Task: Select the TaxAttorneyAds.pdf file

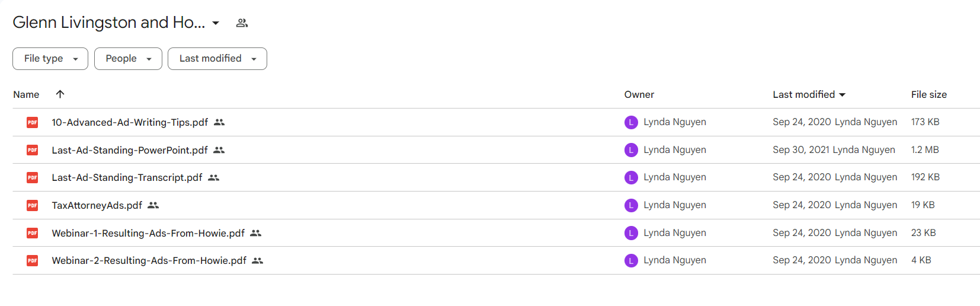Action: coord(496,205)
